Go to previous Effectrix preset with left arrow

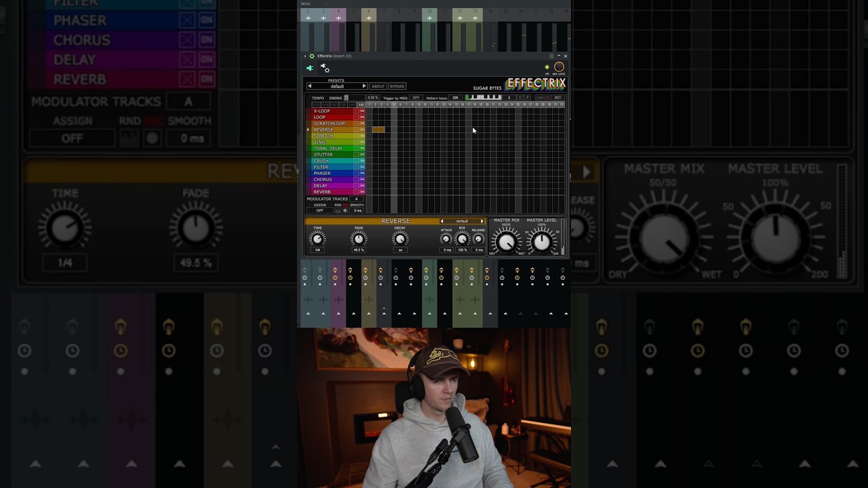(x=309, y=86)
